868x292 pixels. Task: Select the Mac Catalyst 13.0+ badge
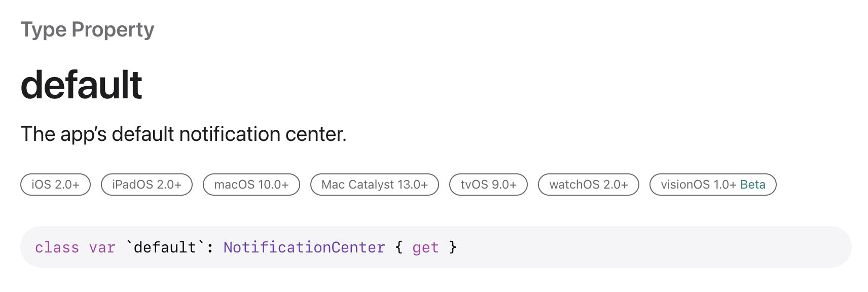(x=375, y=185)
